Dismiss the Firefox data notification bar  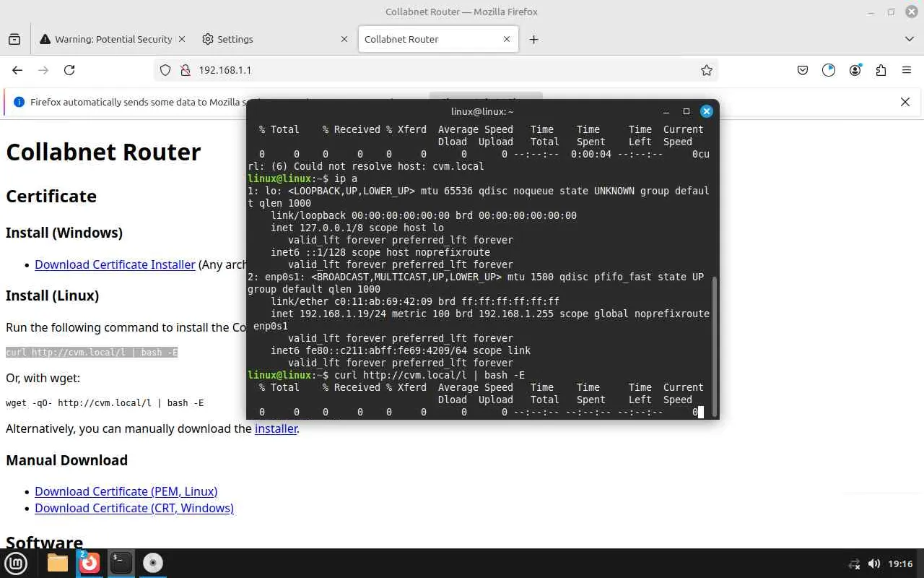pyautogui.click(x=905, y=102)
